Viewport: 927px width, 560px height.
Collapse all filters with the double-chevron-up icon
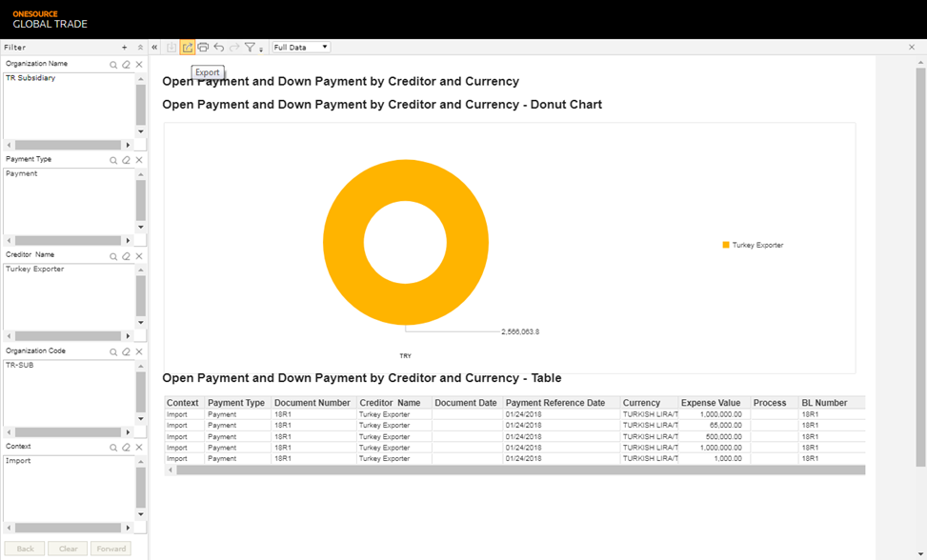(140, 48)
